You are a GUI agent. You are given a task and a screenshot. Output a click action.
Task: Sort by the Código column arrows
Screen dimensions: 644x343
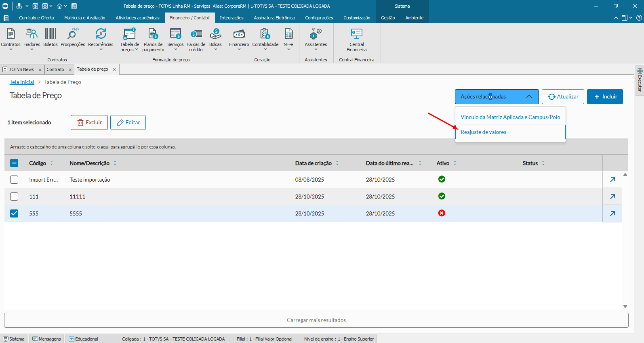point(51,163)
